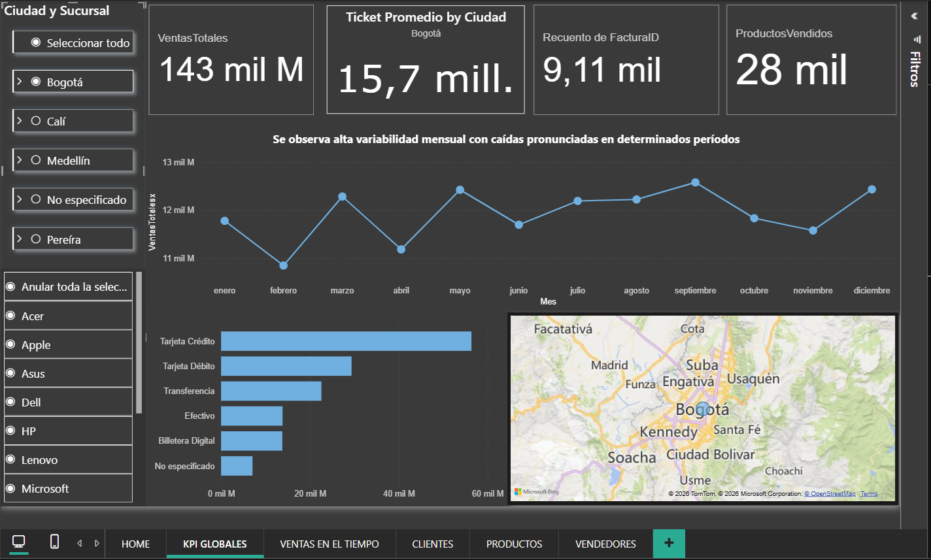Select the Bogotá city radio button
The image size is (931, 560).
click(x=36, y=82)
